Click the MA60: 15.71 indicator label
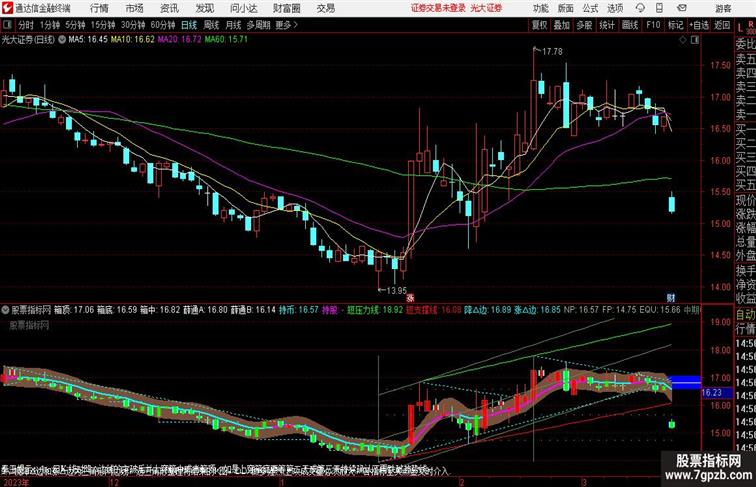The width and height of the screenshot is (756, 487). 226,40
